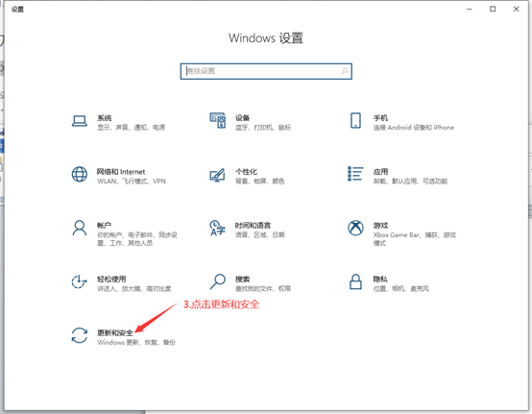Screen dimensions: 532x414
Task: Open the 应用 apps list icon
Action: [355, 174]
